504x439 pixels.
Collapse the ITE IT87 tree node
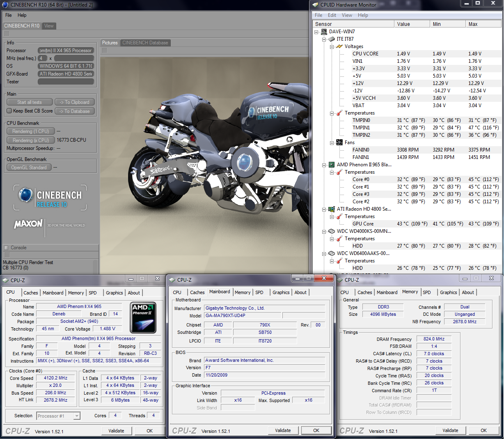324,39
